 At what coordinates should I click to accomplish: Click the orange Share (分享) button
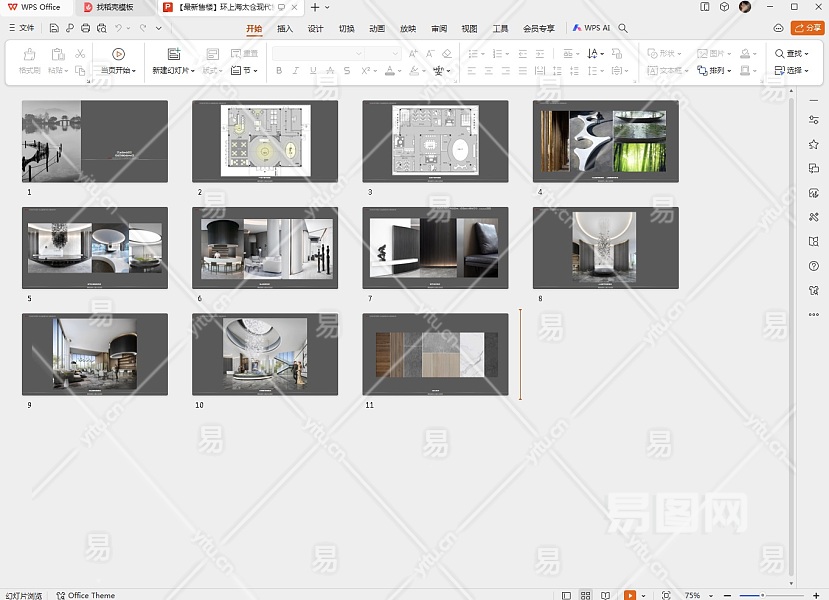point(807,28)
